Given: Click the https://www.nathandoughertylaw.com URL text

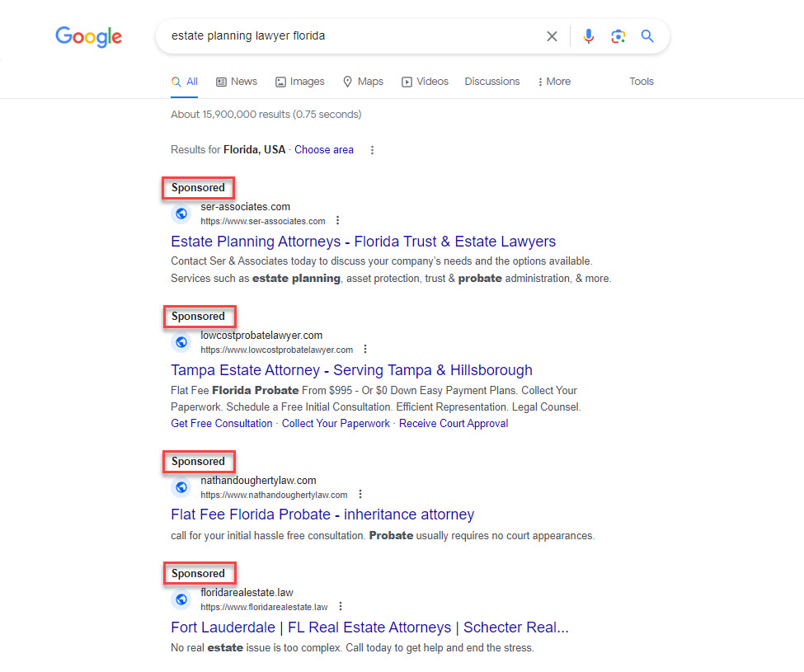Looking at the screenshot, I should pos(275,496).
